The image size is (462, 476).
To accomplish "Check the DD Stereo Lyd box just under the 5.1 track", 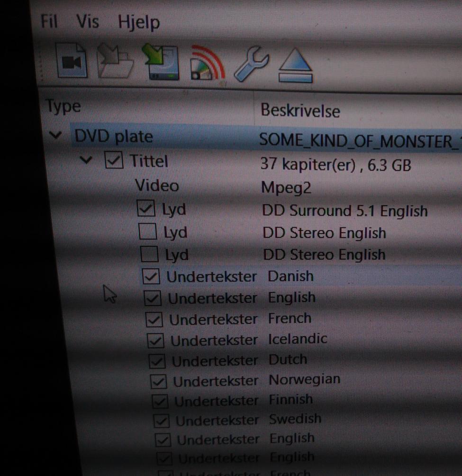I will click(148, 231).
